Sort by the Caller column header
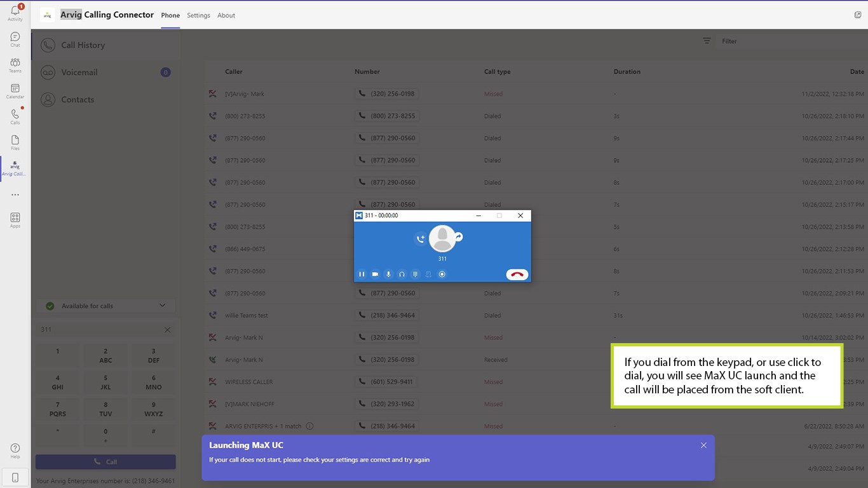The image size is (868, 488). [234, 72]
